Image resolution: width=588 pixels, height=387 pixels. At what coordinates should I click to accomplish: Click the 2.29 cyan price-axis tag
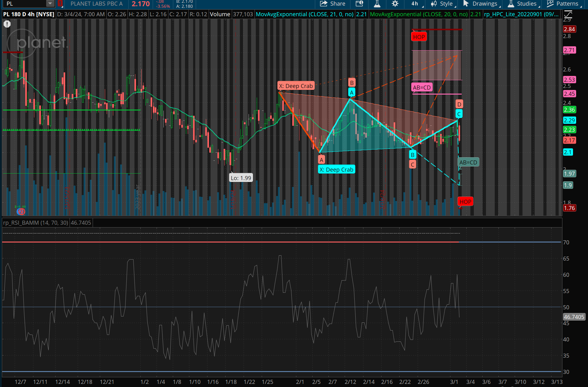pyautogui.click(x=569, y=120)
